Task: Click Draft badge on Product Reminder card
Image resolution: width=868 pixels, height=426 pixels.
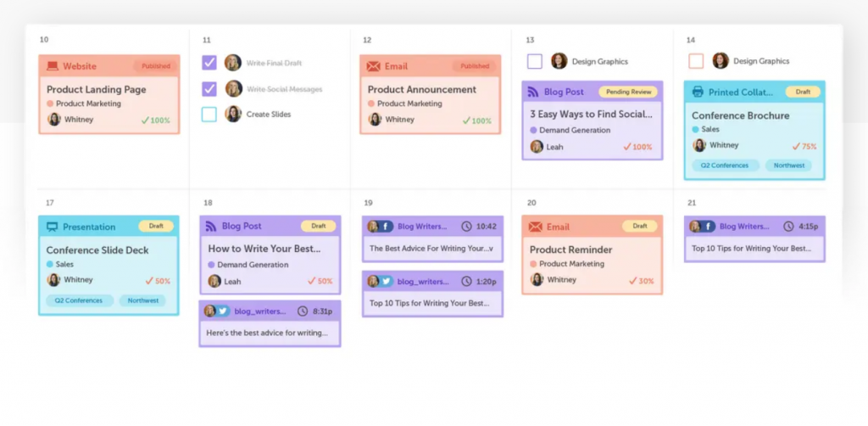Action: (640, 226)
